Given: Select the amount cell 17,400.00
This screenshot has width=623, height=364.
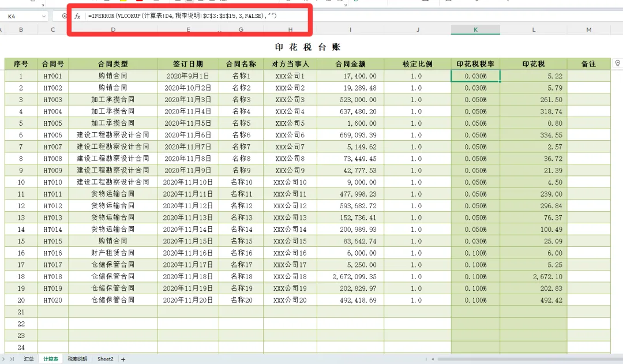Looking at the screenshot, I should (x=350, y=76).
